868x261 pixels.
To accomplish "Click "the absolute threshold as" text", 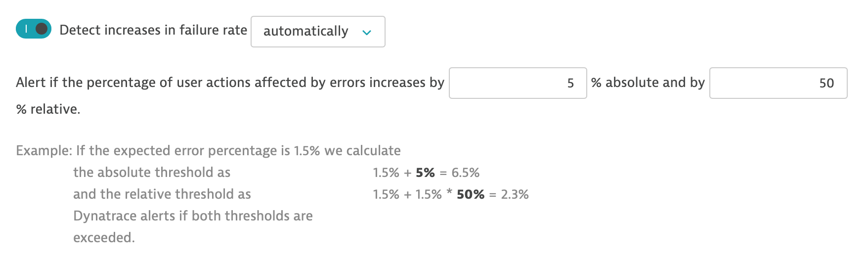I will [x=152, y=173].
